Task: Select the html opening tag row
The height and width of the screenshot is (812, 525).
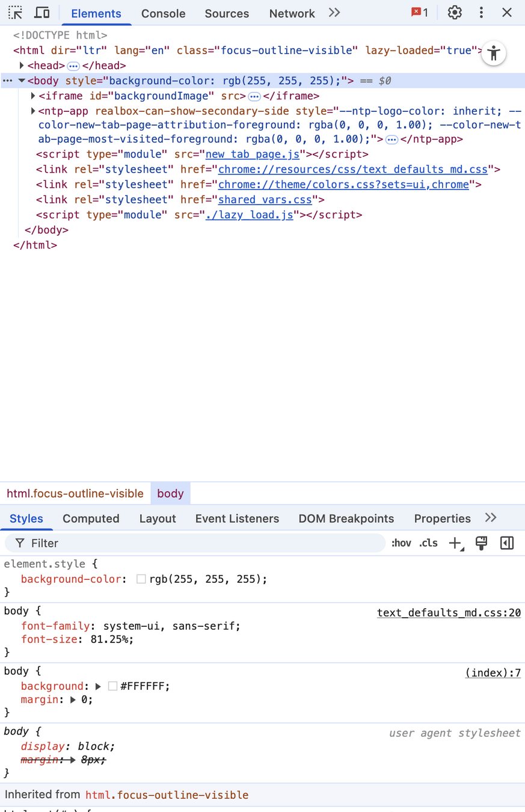Action: click(x=262, y=51)
